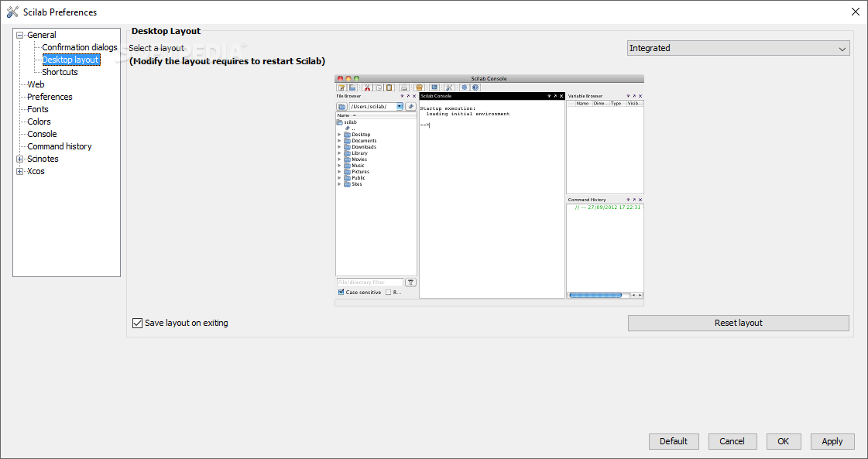Restore defaults with the Default button

point(674,441)
